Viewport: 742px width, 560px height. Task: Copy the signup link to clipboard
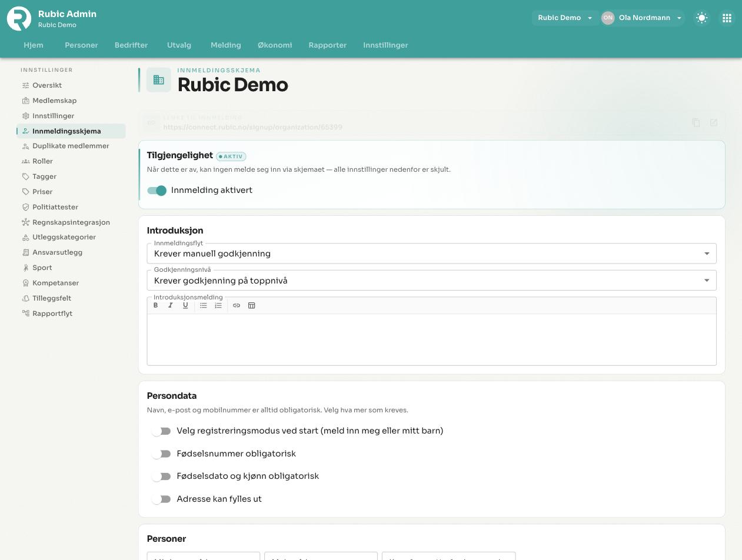(696, 122)
